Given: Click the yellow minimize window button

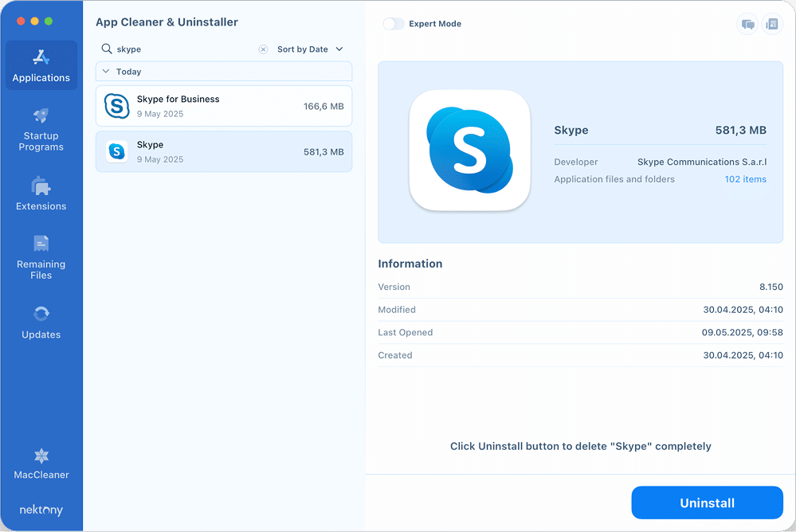Looking at the screenshot, I should pyautogui.click(x=34, y=21).
